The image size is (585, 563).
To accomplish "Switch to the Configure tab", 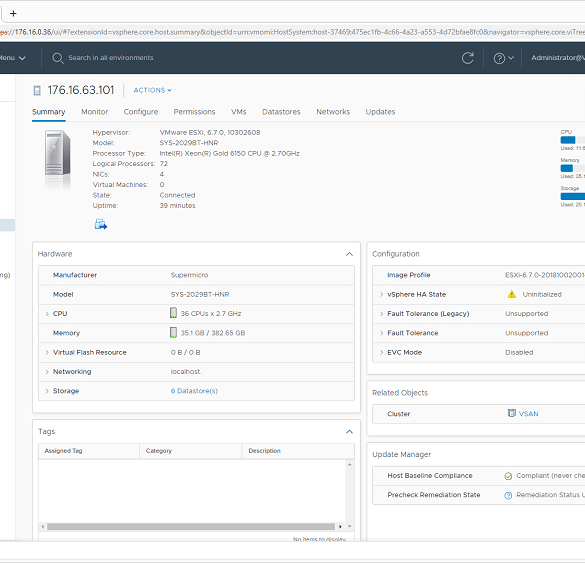I will point(141,112).
